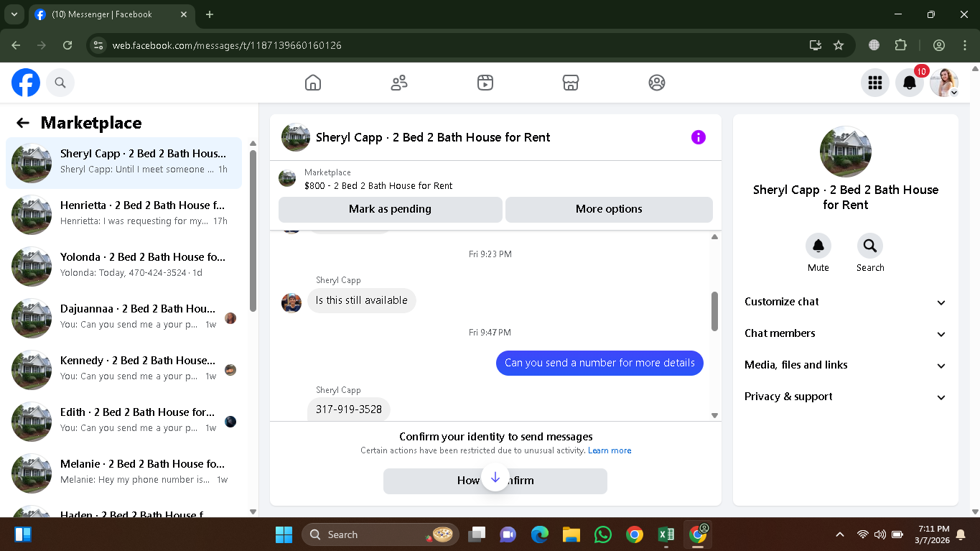This screenshot has width=980, height=551.
Task: Open the tab search dropdown in Chrome
Action: 14,14
